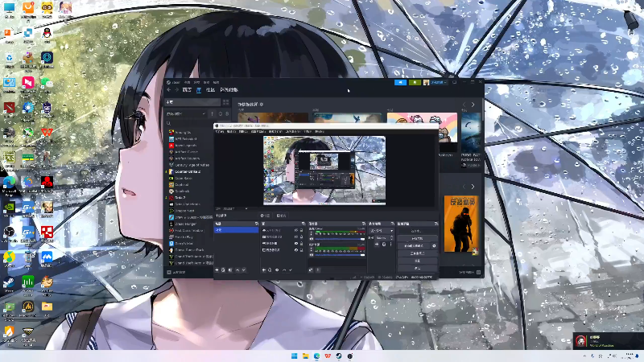Viewport: 644px width, 362px height.
Task: Lock the third OBS source
Action: click(x=301, y=244)
